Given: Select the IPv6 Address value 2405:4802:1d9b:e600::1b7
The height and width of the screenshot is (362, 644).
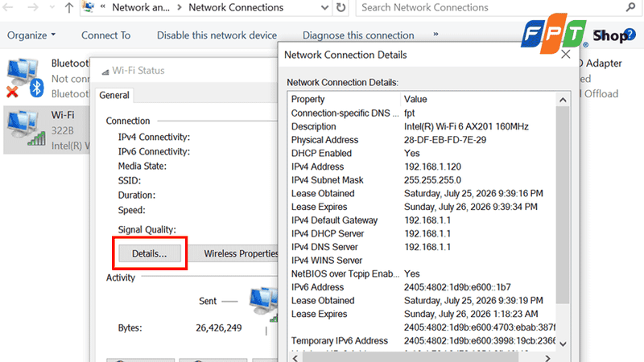Looking at the screenshot, I should [x=457, y=287].
